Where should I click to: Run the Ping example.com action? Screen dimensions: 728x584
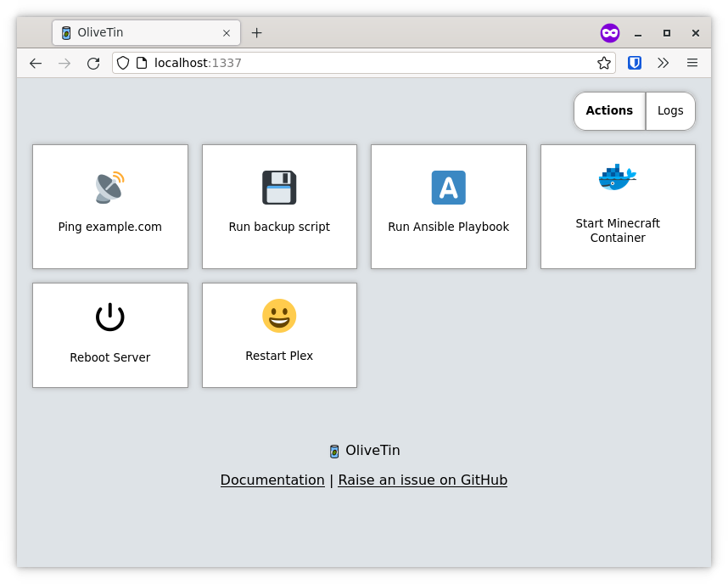109,206
